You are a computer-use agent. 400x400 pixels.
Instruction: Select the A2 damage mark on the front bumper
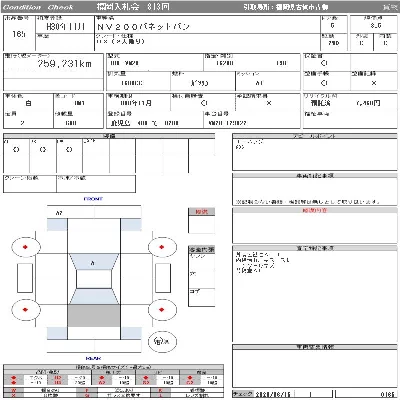pos(59,212)
